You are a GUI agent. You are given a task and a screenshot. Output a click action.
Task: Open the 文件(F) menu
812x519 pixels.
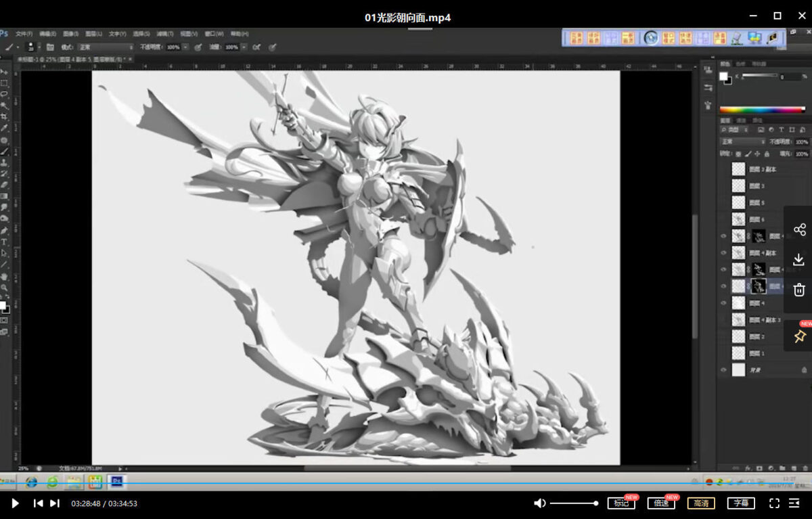[24, 33]
